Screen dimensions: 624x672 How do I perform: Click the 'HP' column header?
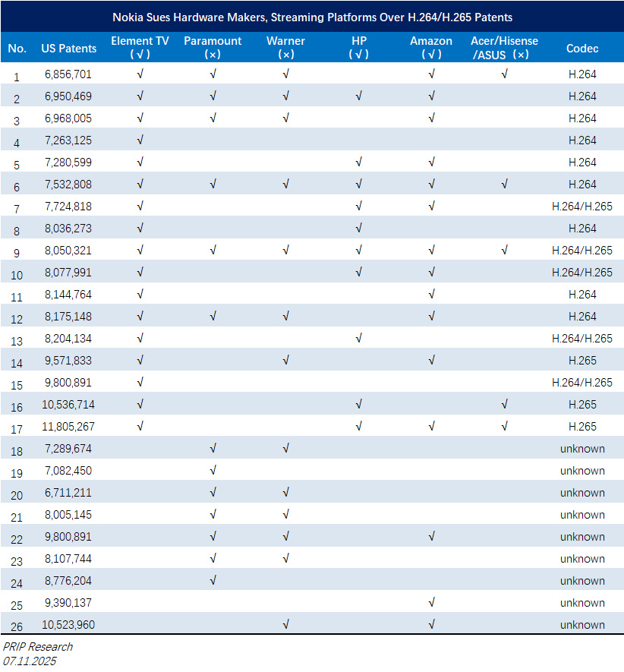(359, 47)
